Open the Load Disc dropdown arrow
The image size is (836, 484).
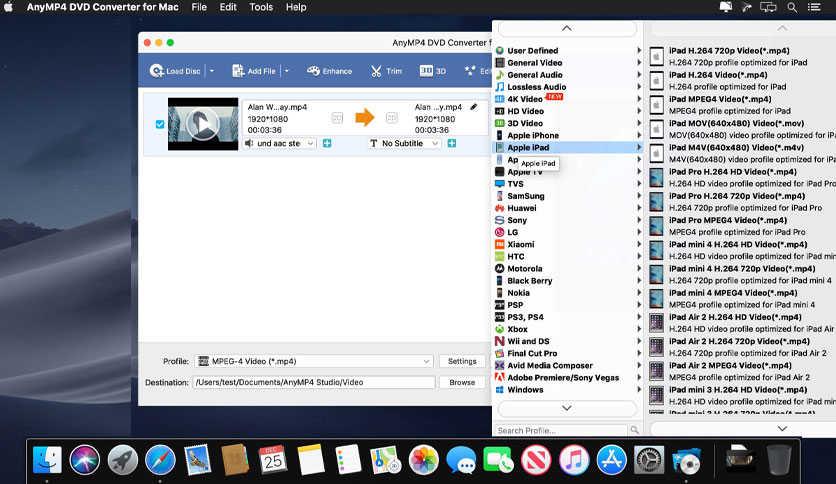pos(212,71)
